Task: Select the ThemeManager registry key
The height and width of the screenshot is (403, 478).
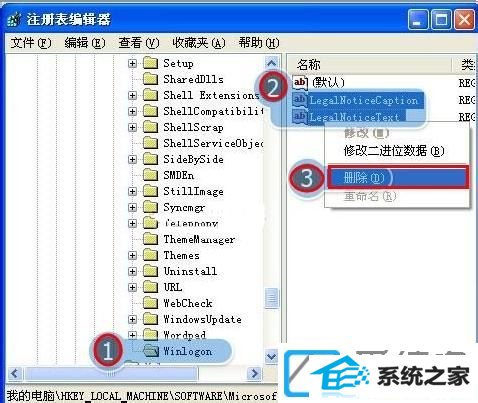Action: (x=199, y=239)
